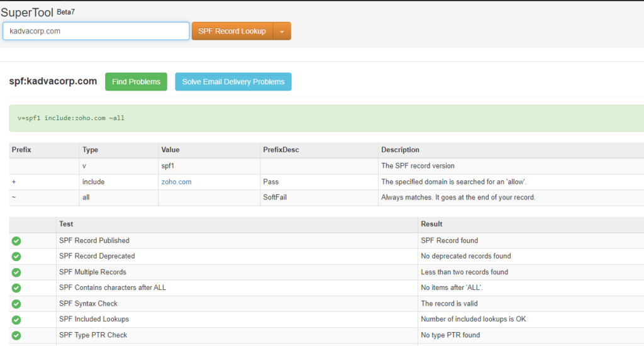This screenshot has width=644, height=346.
Task: Click the SPF Multiple Records check icon
Action: click(16, 272)
